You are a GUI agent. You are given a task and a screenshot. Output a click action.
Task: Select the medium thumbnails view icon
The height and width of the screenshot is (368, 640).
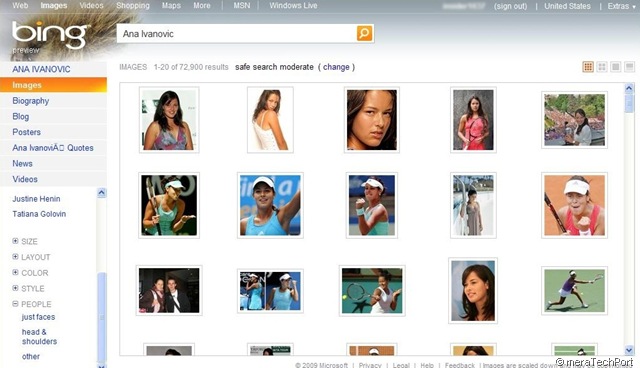pyautogui.click(x=602, y=67)
